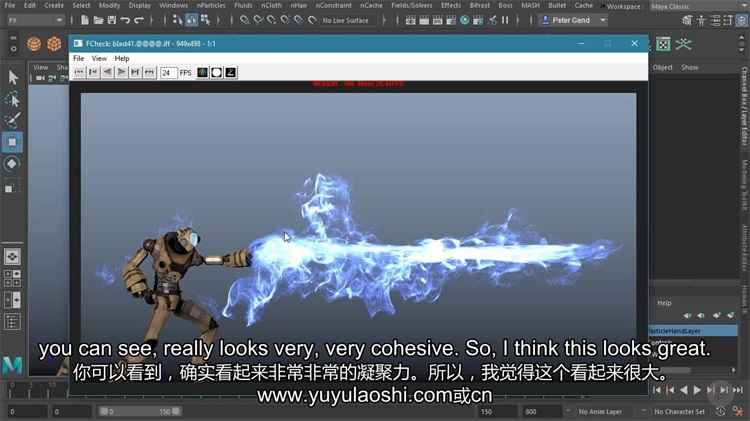Open the No Anim Layer dropdown
The image size is (750, 421).
click(599, 411)
